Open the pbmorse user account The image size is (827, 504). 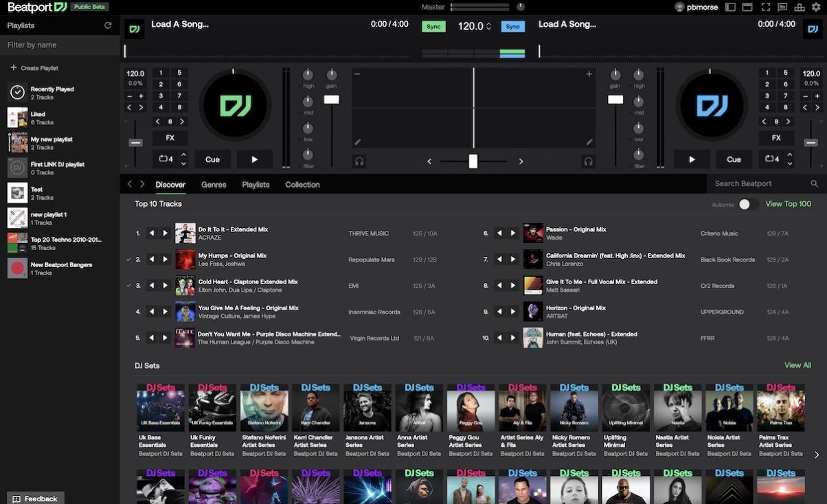point(697,7)
